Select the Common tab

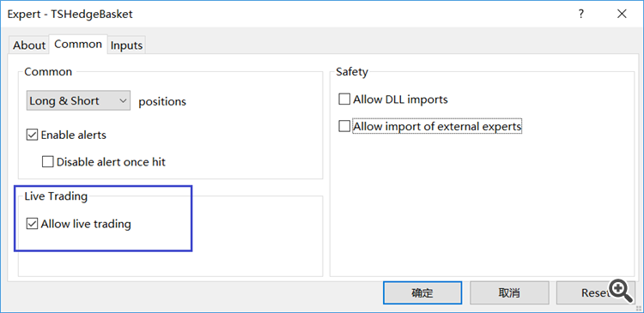[78, 44]
